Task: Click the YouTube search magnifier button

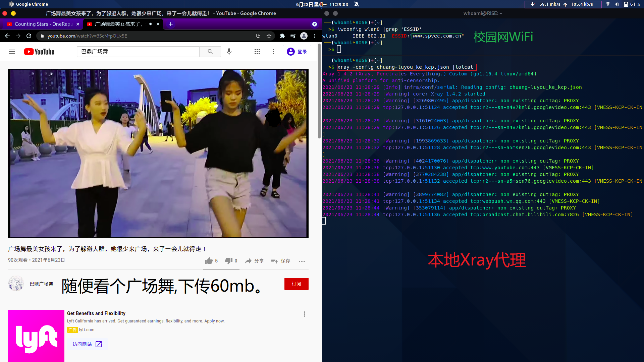Action: pos(210,52)
